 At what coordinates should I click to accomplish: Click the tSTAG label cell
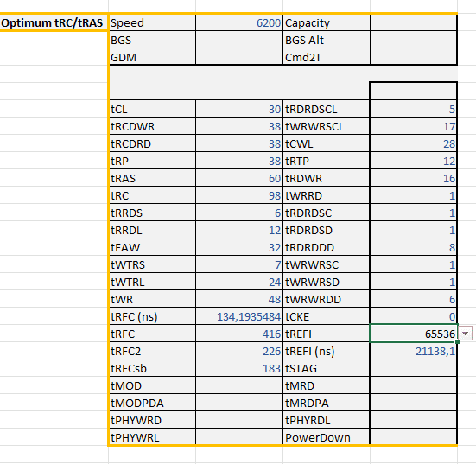[x=327, y=368]
